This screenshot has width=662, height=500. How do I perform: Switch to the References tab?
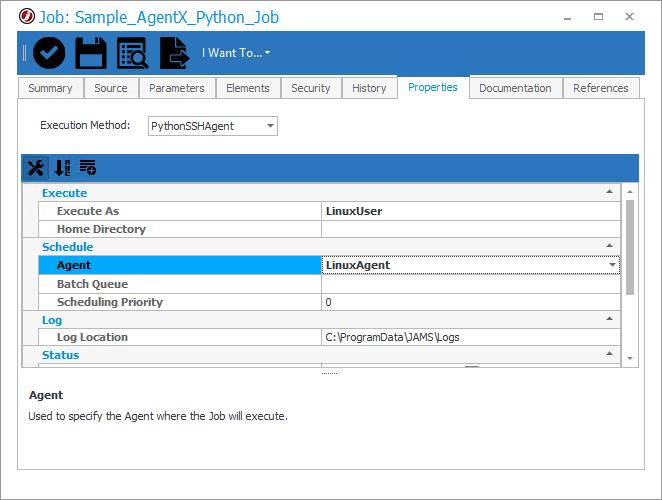(x=601, y=88)
